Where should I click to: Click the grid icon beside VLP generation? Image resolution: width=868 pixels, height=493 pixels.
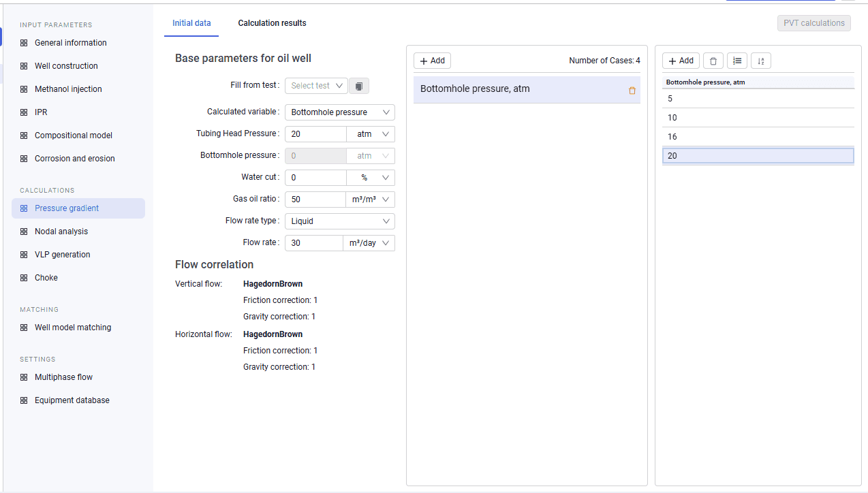(24, 255)
